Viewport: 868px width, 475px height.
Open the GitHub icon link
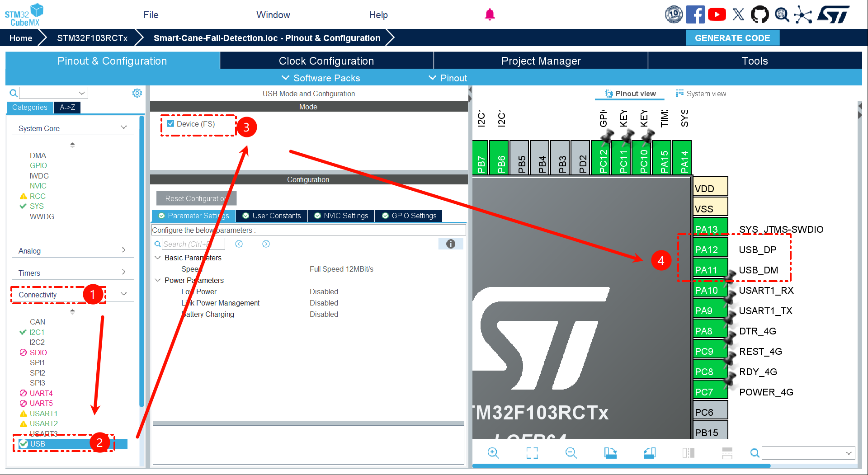759,14
